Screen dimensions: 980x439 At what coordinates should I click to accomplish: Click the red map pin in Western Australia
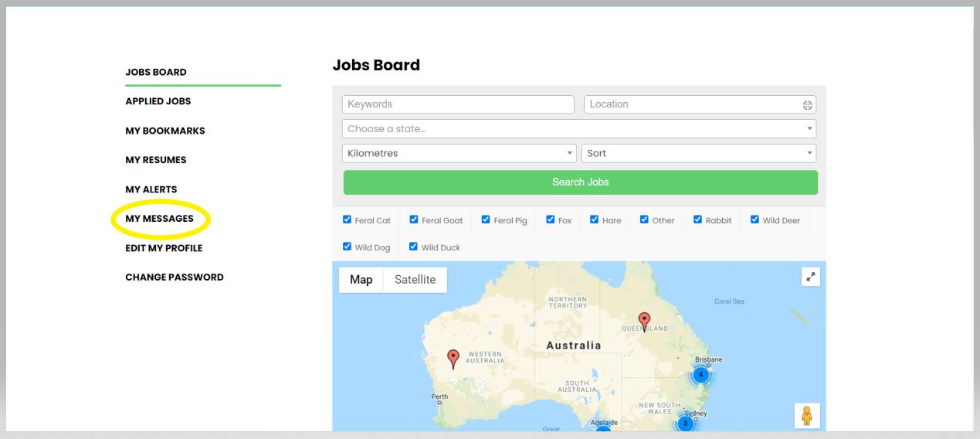pyautogui.click(x=453, y=358)
